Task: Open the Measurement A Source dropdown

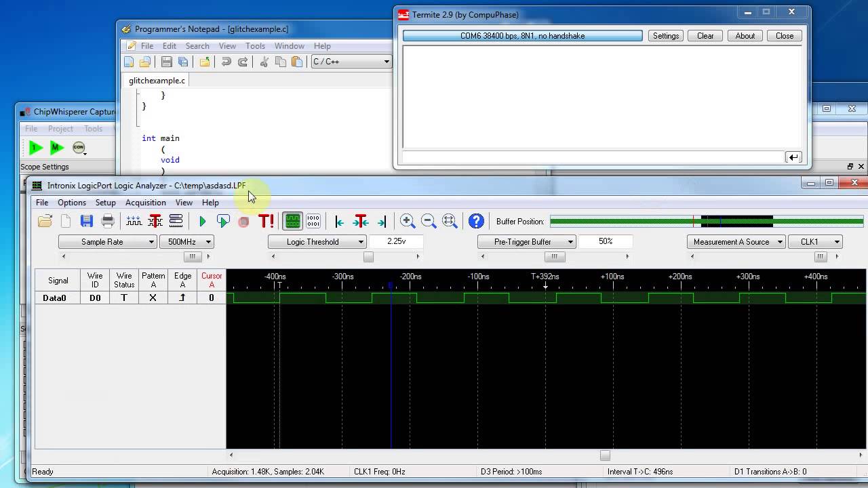Action: pos(736,242)
